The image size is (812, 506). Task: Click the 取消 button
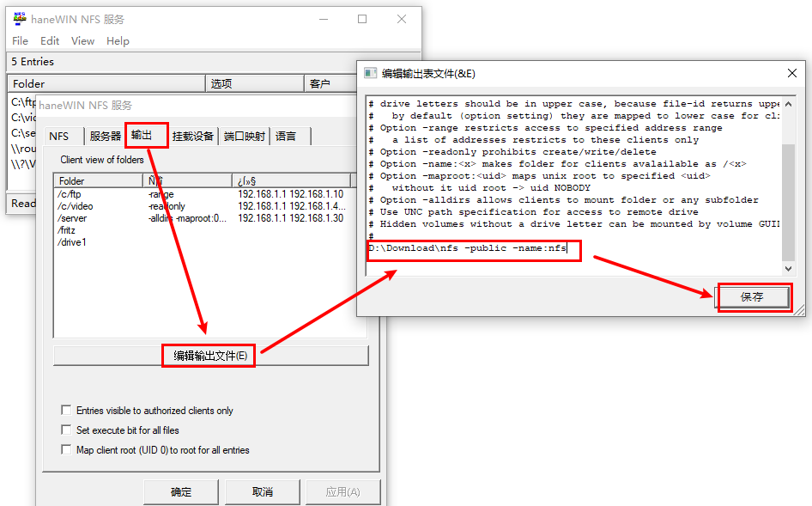click(x=263, y=491)
